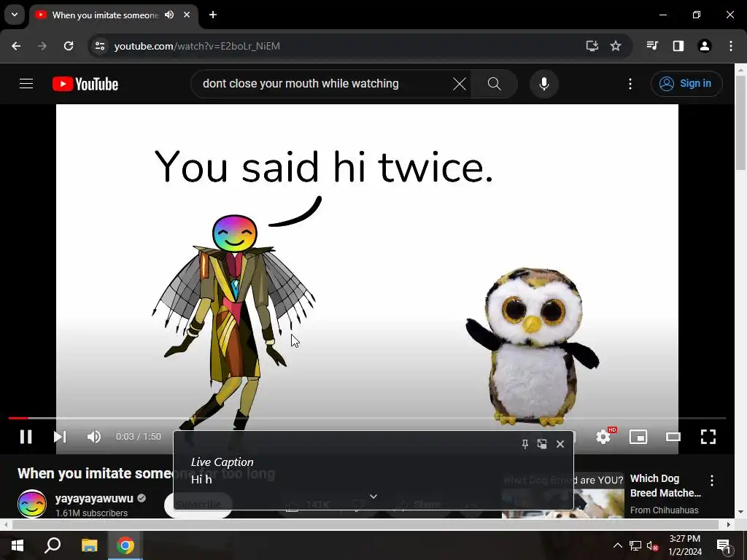
Task: Enable the miniplayer
Action: click(x=638, y=437)
